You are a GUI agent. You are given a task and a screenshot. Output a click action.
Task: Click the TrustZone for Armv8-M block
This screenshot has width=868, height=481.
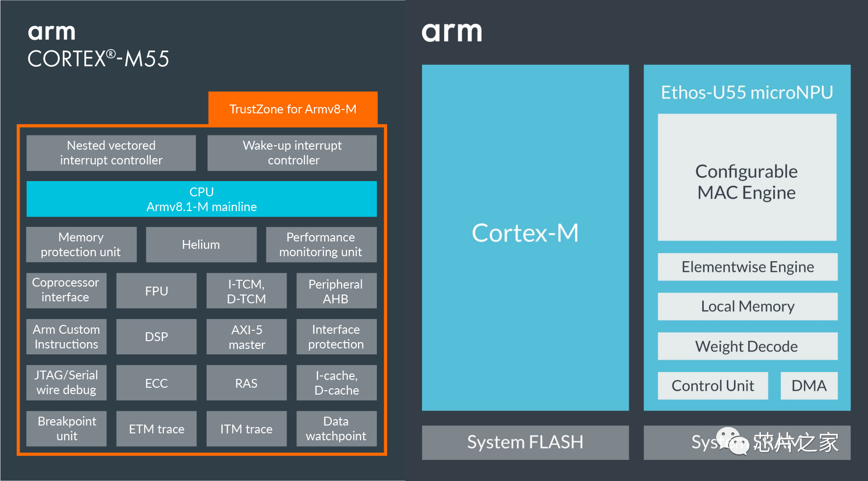[293, 108]
